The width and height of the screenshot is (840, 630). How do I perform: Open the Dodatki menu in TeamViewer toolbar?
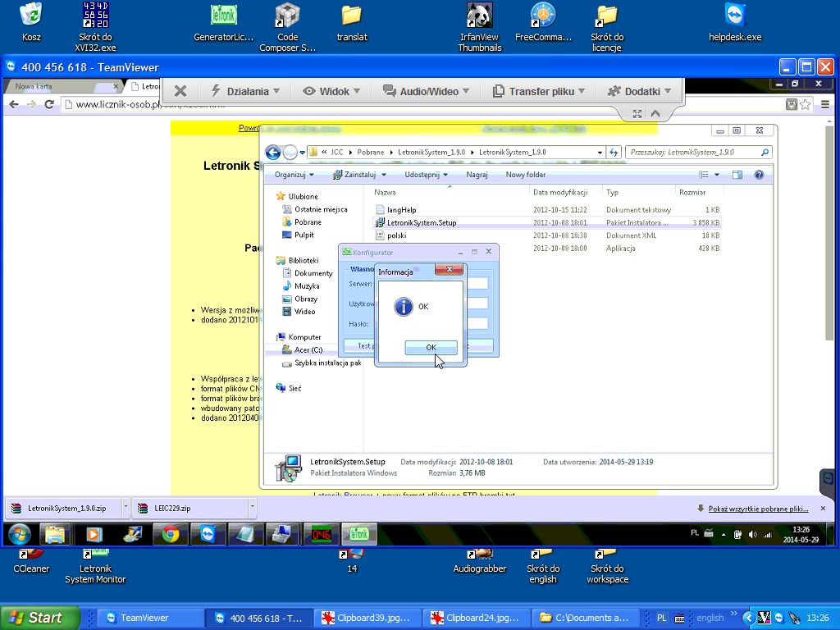coord(639,91)
